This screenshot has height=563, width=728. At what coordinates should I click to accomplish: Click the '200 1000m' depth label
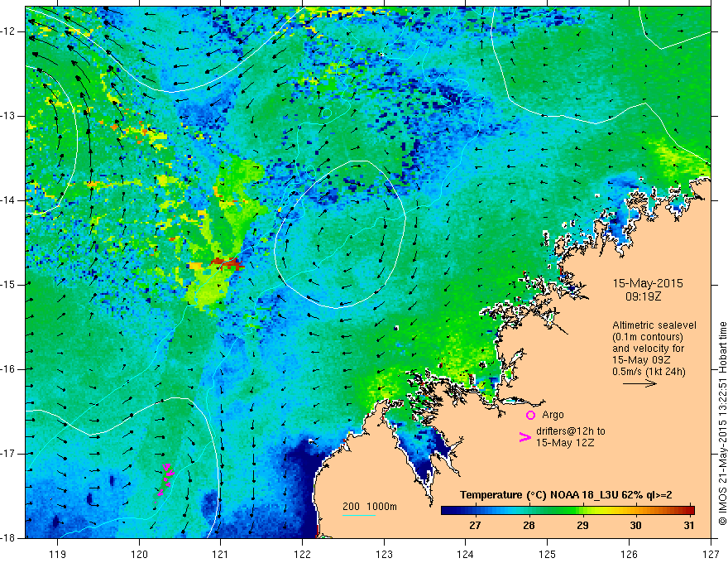370,507
